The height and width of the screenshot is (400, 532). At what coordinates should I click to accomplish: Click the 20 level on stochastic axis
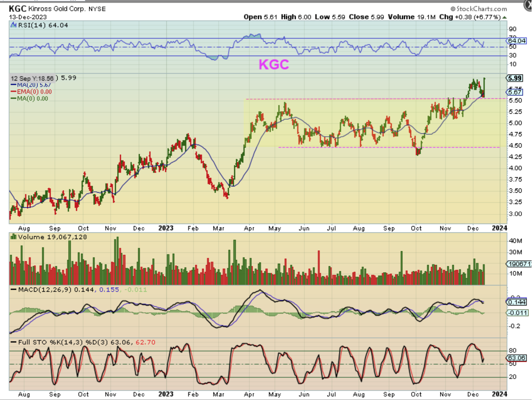(512, 377)
